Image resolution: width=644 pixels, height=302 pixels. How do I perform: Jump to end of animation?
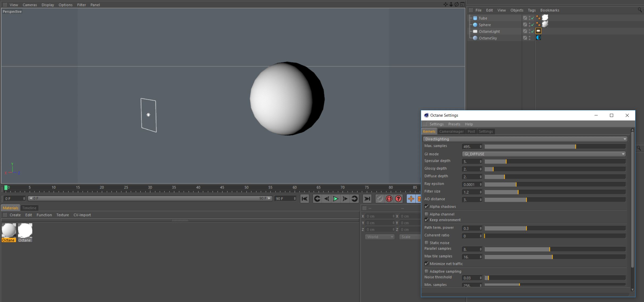tap(367, 199)
